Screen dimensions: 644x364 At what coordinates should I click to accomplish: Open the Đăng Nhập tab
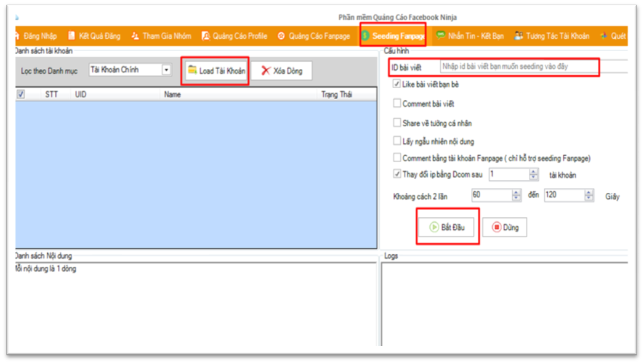pyautogui.click(x=36, y=36)
